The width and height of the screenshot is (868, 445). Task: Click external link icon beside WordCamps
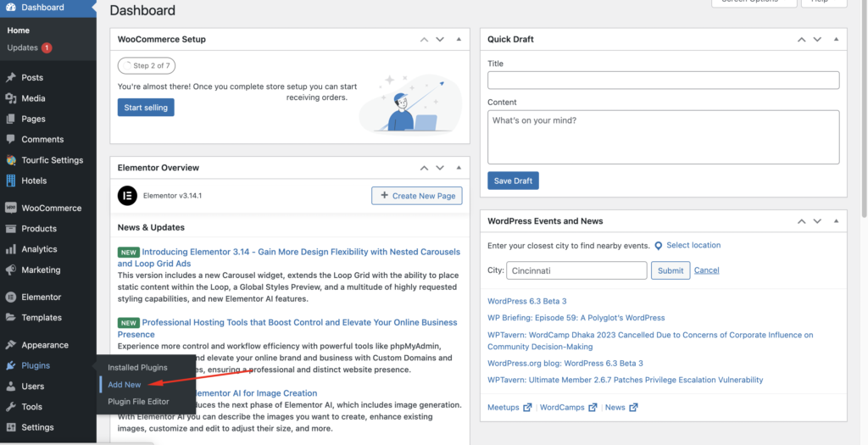click(593, 408)
